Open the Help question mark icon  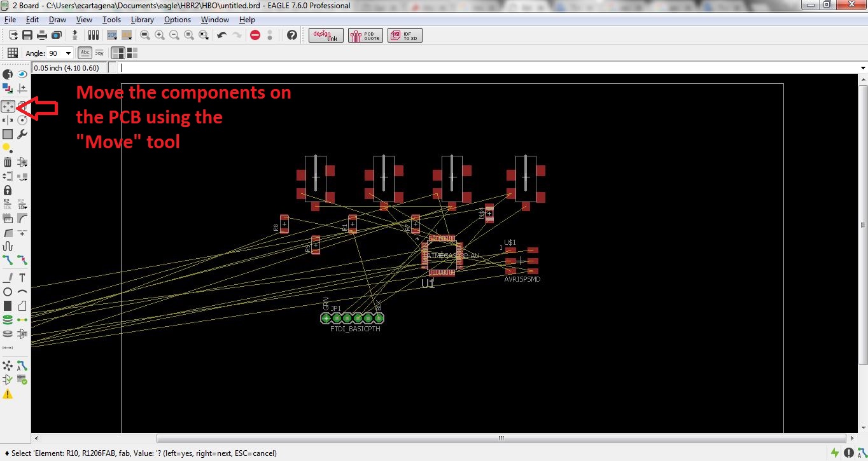coord(292,35)
